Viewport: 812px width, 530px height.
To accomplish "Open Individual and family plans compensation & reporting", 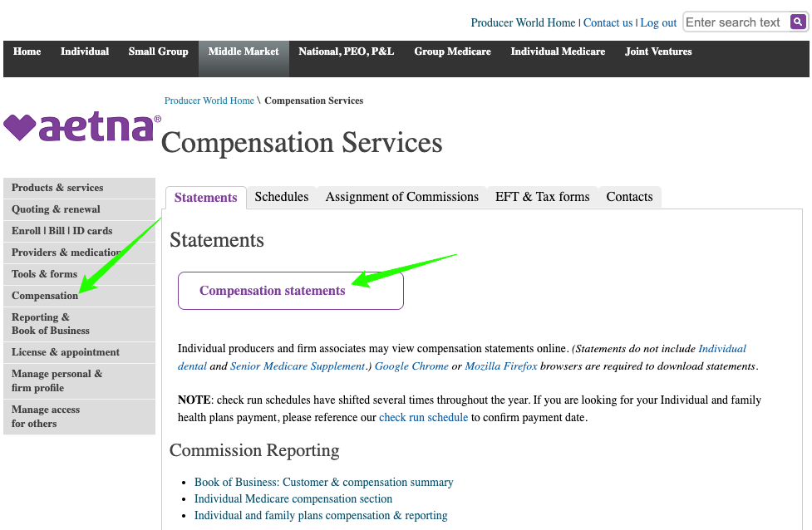I will tap(321, 516).
